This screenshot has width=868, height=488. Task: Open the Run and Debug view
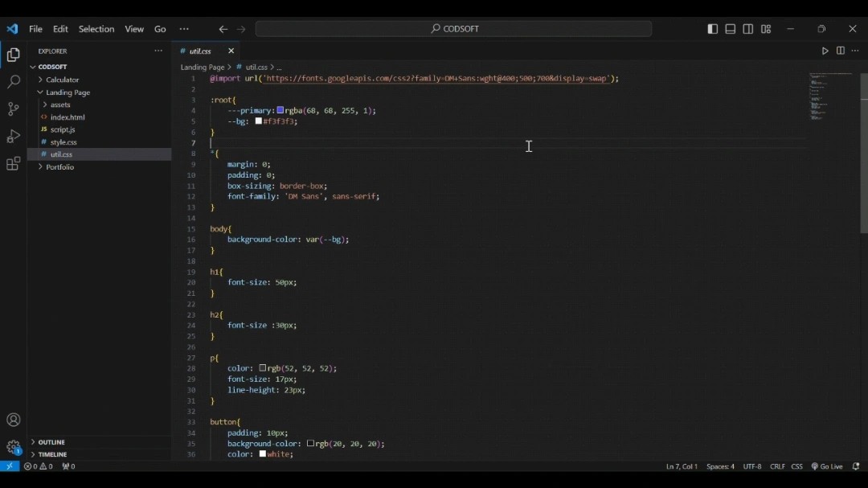[x=14, y=136]
